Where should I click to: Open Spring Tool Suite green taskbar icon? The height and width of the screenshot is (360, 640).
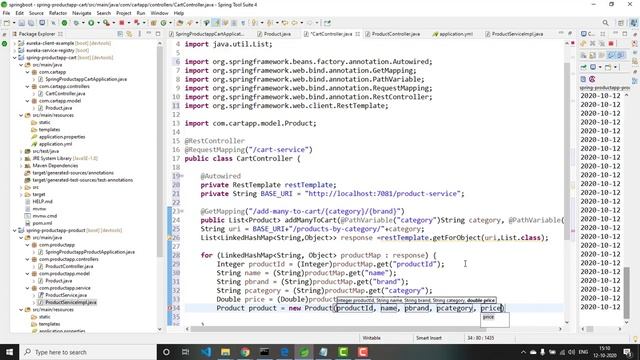click(x=304, y=352)
